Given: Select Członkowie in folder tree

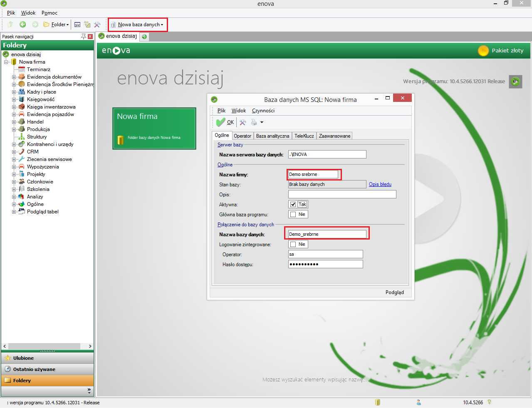Looking at the screenshot, I should click(x=40, y=182).
